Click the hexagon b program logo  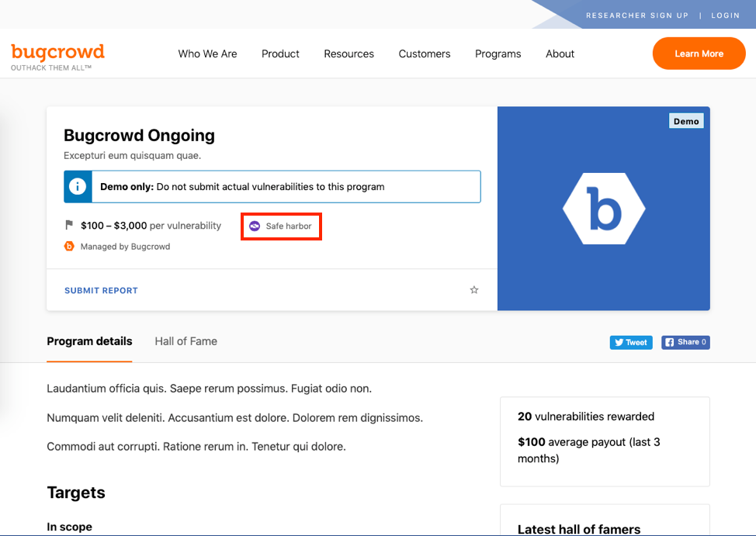point(604,208)
